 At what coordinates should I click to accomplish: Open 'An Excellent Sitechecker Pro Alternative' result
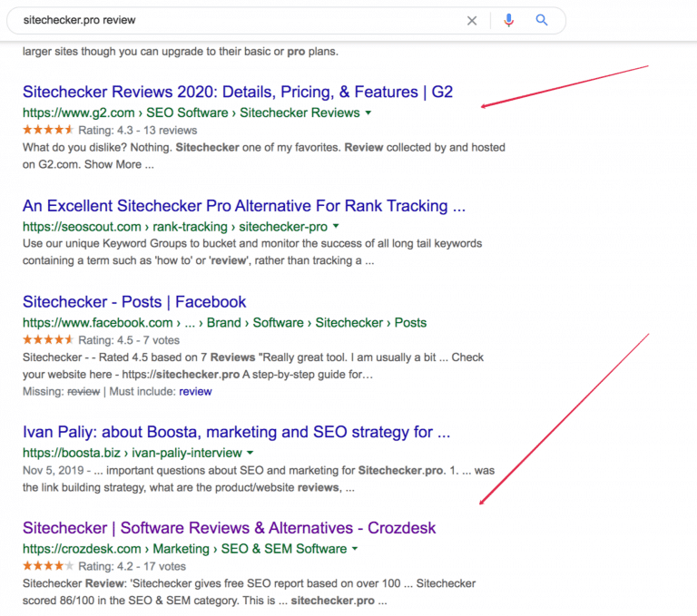[244, 206]
